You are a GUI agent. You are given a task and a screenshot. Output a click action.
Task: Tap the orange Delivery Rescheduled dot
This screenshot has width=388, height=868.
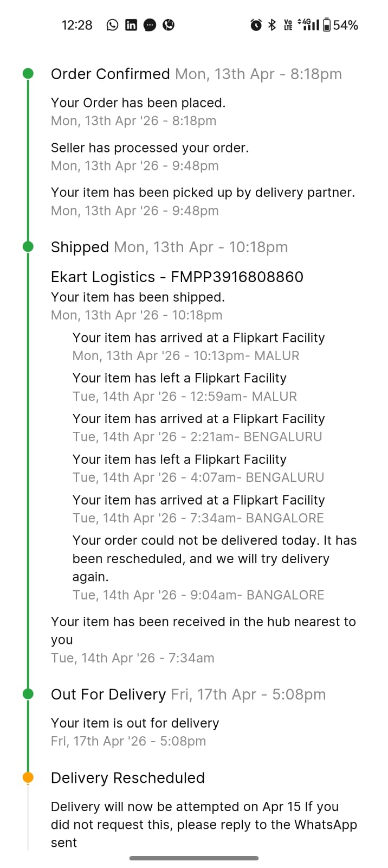click(28, 777)
